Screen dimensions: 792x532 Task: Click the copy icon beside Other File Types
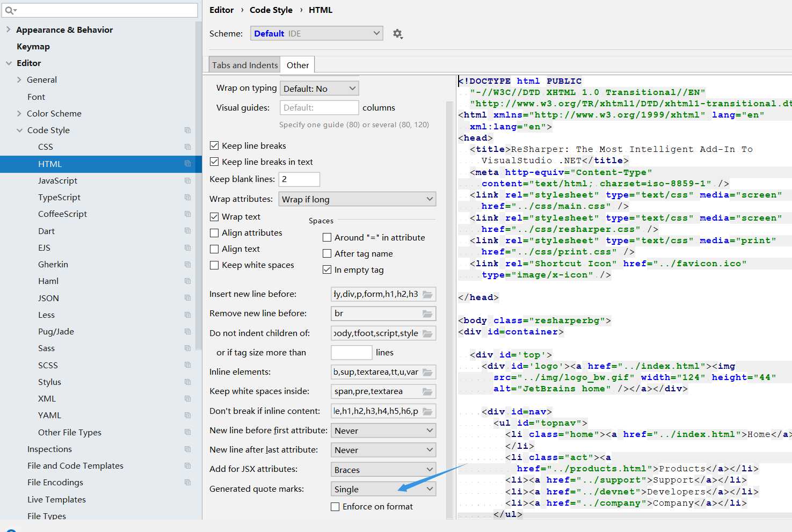click(x=187, y=432)
